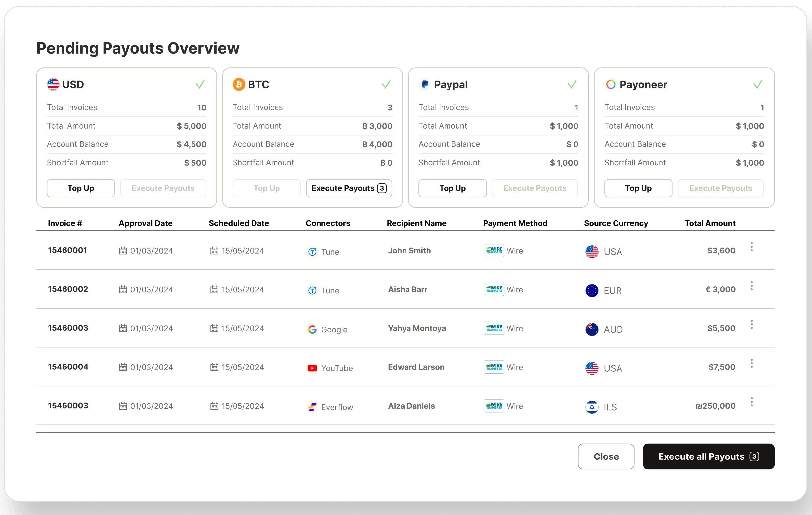The image size is (812, 515).
Task: Sort by the Scheduled Date column header
Action: [239, 223]
